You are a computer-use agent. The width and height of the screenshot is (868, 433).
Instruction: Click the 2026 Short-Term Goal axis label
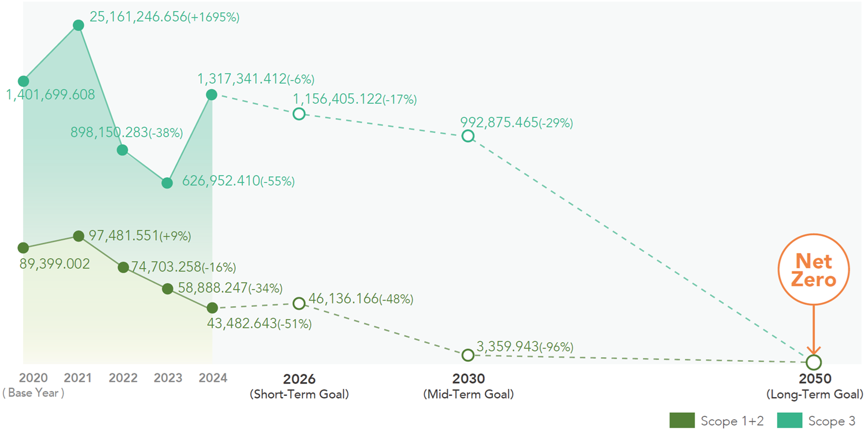[x=299, y=387]
